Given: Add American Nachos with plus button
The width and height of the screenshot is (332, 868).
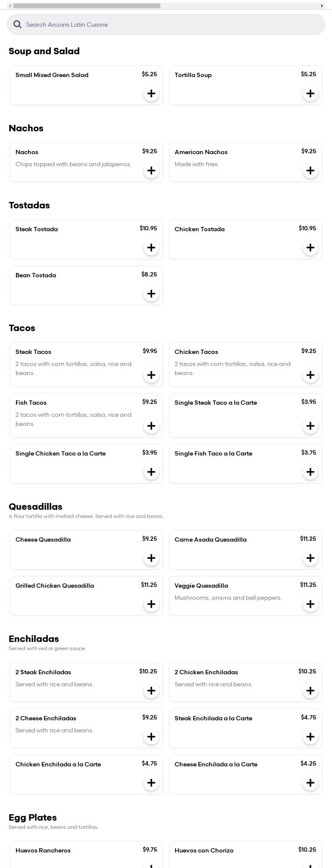Looking at the screenshot, I should pos(310,170).
